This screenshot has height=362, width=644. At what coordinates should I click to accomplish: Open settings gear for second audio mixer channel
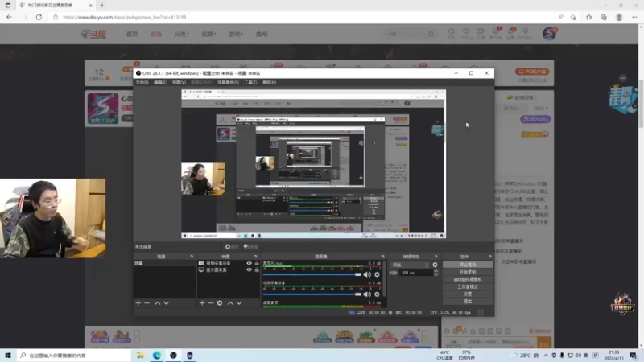[x=377, y=294]
